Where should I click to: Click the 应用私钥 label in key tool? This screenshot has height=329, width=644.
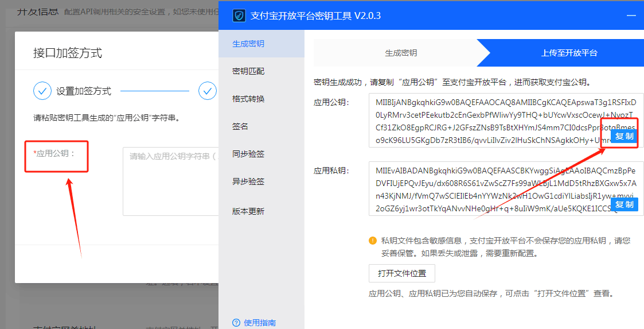331,171
